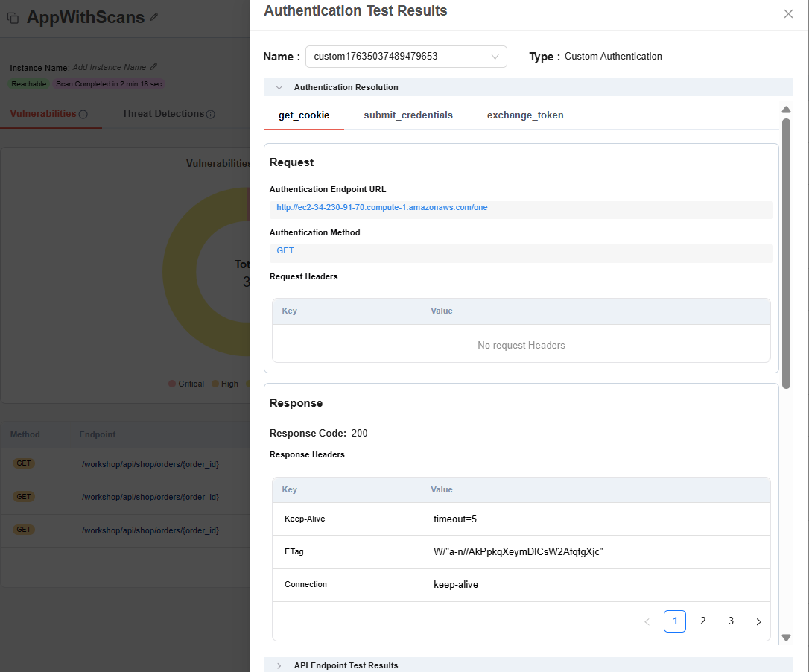The height and width of the screenshot is (672, 809).
Task: Close the Authentication Test Results panel
Action: click(x=788, y=13)
